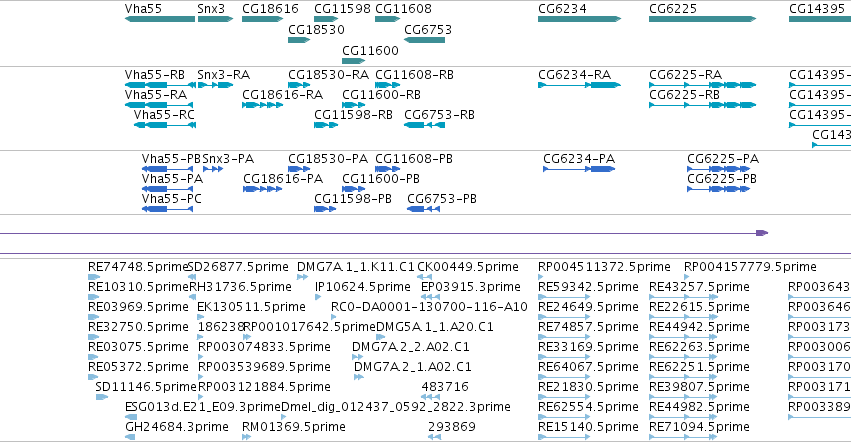The height and width of the screenshot is (442, 851).
Task: Select the CG6225 gene label
Action: [673, 9]
